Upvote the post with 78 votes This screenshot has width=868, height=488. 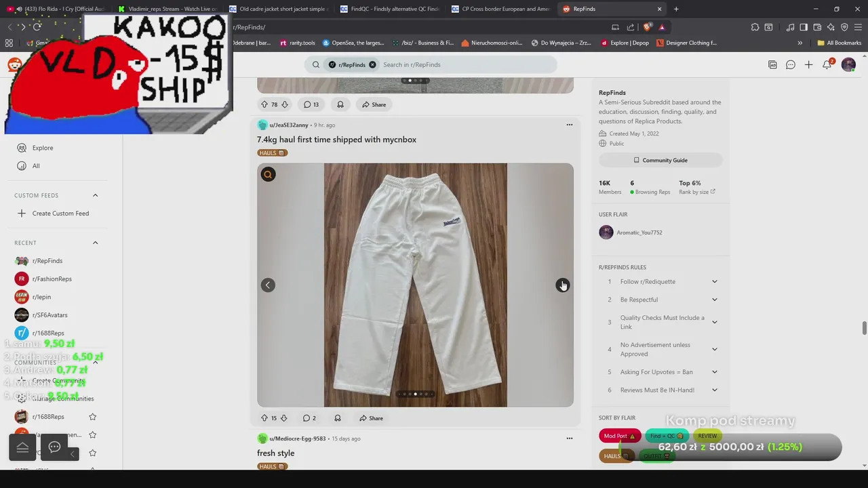tap(264, 104)
